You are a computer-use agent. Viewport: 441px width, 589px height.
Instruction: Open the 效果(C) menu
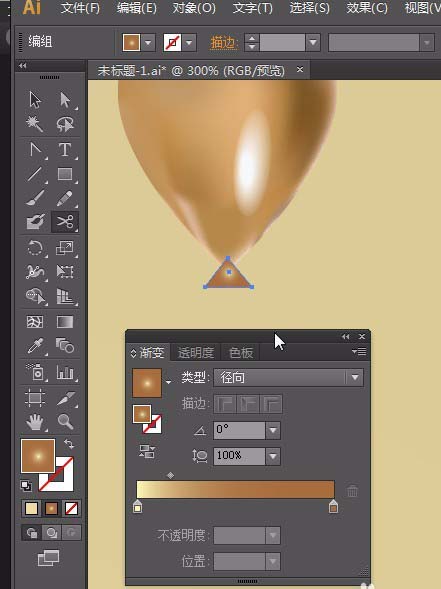pos(367,8)
